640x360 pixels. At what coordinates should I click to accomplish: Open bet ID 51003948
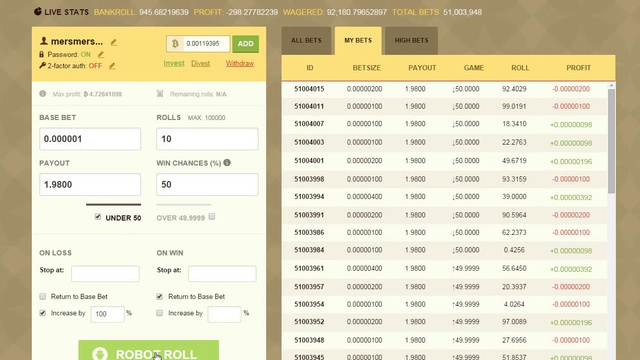[309, 340]
